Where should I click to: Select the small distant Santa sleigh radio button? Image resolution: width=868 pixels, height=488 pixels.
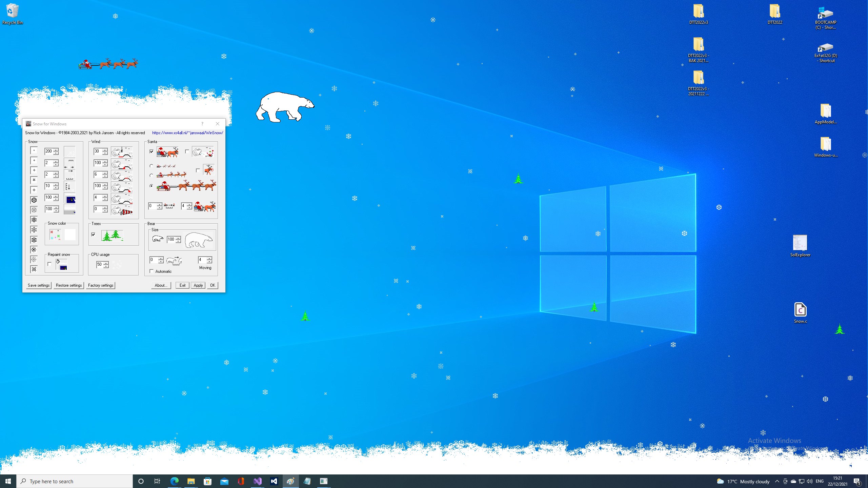tap(152, 166)
